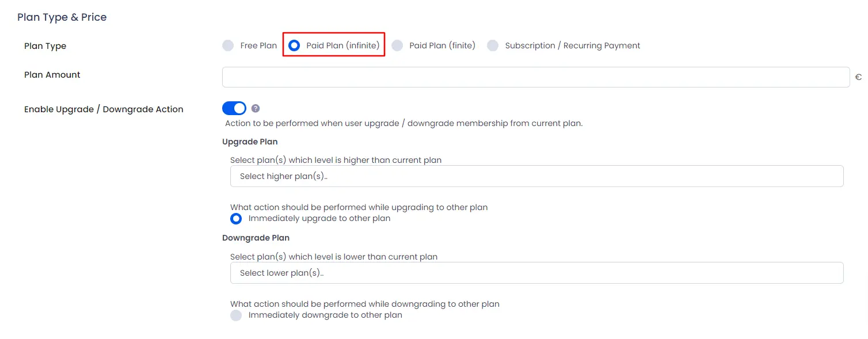Select Subscription / Recurring Payment plan type

pyautogui.click(x=493, y=45)
